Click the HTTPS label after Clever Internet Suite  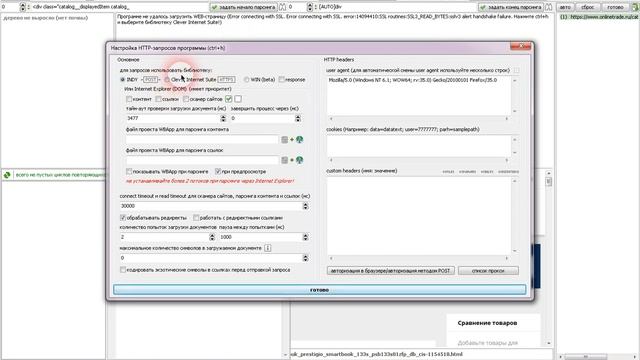coord(227,80)
